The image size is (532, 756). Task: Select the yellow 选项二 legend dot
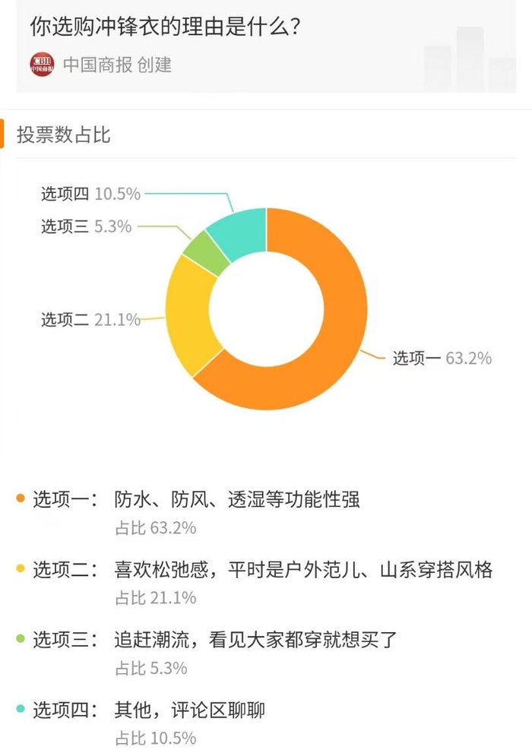pos(20,567)
